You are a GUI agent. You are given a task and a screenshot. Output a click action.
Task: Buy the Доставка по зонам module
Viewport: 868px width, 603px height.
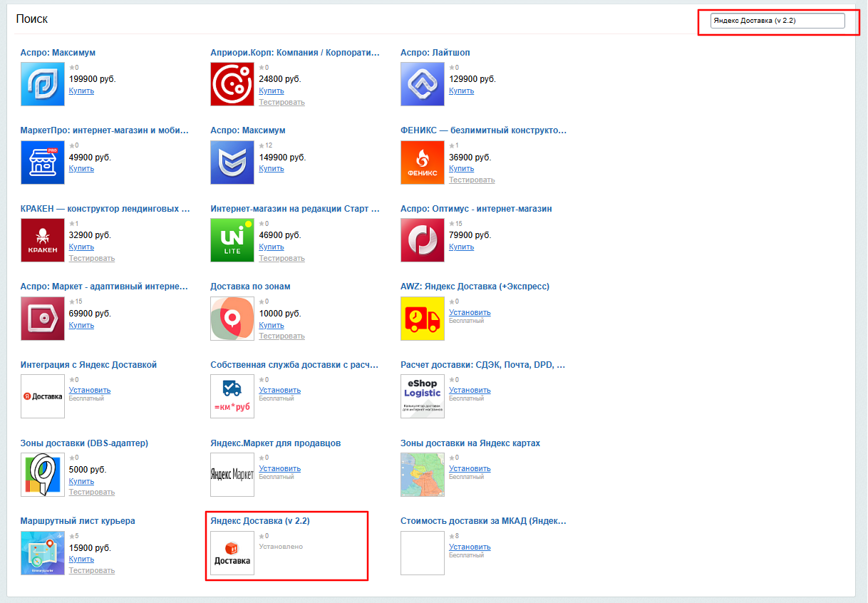272,325
